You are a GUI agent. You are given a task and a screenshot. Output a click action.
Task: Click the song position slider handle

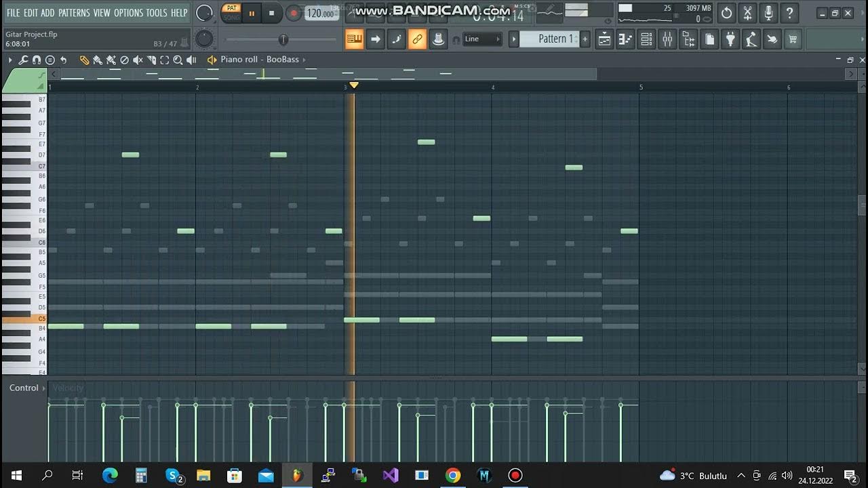(x=283, y=39)
